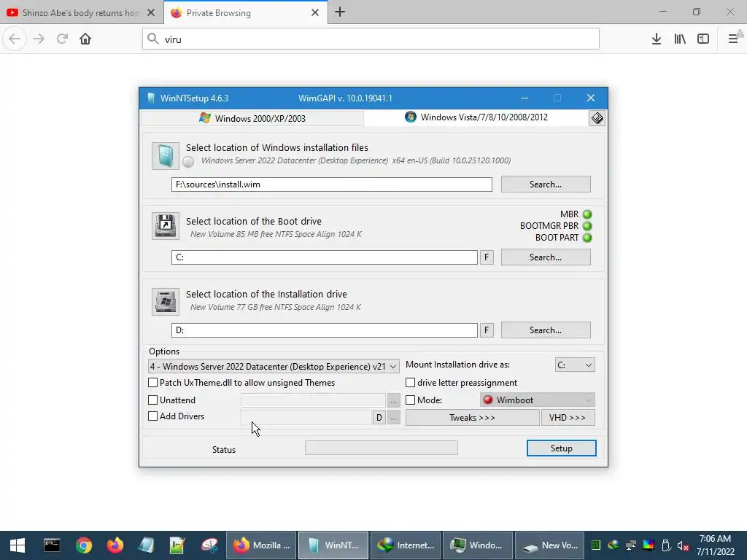This screenshot has width=747, height=560.
Task: Click the Firefox back arrow
Action: pos(15,39)
